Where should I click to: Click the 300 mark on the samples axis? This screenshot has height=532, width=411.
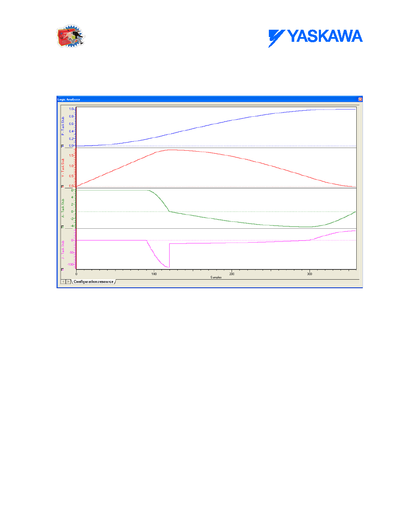309,274
